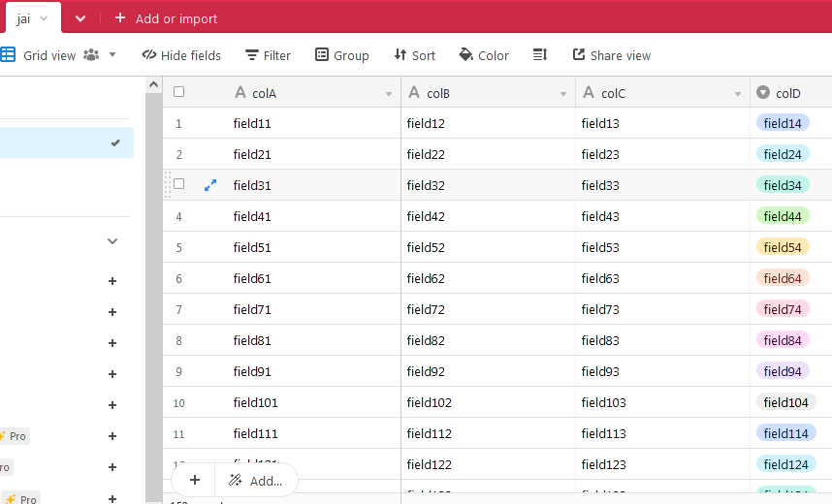The image size is (832, 504).
Task: Click the field14 blue tag
Action: pyautogui.click(x=783, y=123)
